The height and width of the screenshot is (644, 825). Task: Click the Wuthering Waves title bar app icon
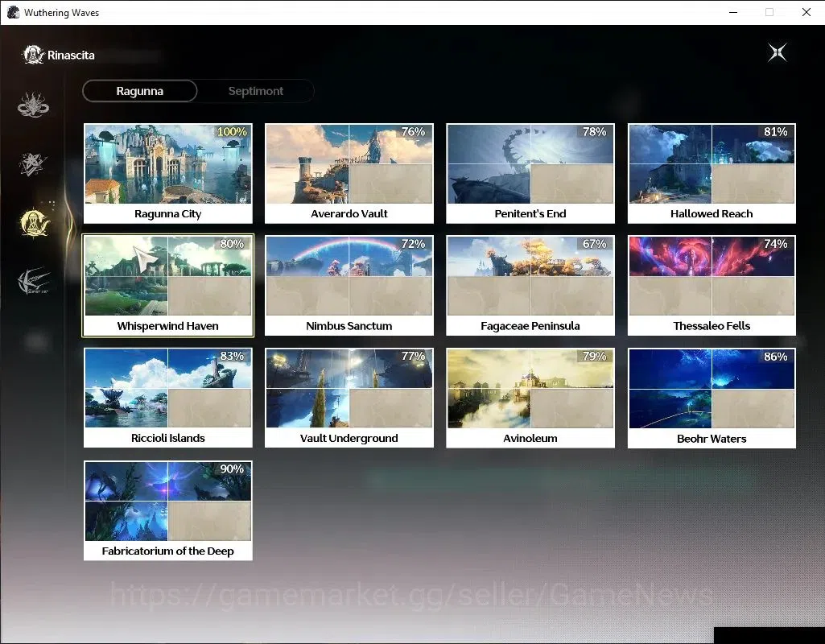coord(13,12)
